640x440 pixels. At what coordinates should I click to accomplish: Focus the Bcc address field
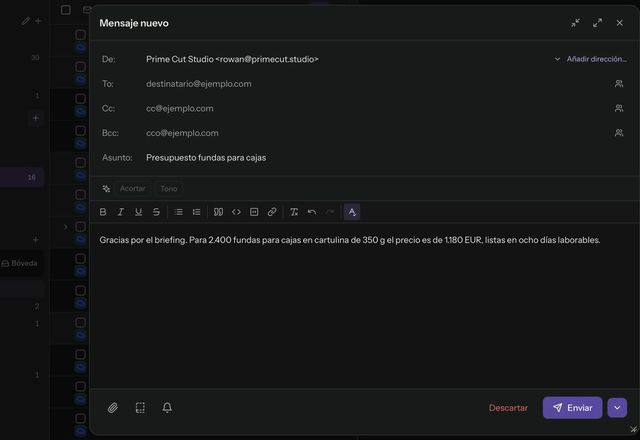click(376, 133)
